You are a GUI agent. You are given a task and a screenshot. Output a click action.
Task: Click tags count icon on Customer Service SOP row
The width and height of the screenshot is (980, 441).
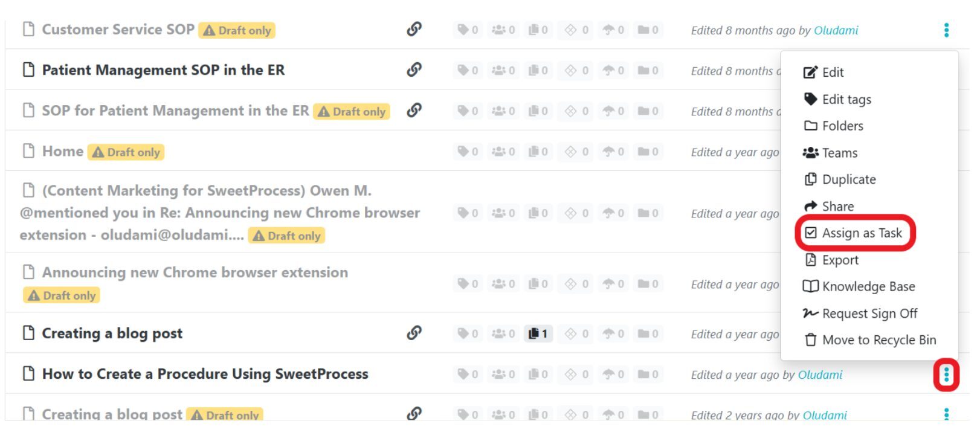pos(468,30)
